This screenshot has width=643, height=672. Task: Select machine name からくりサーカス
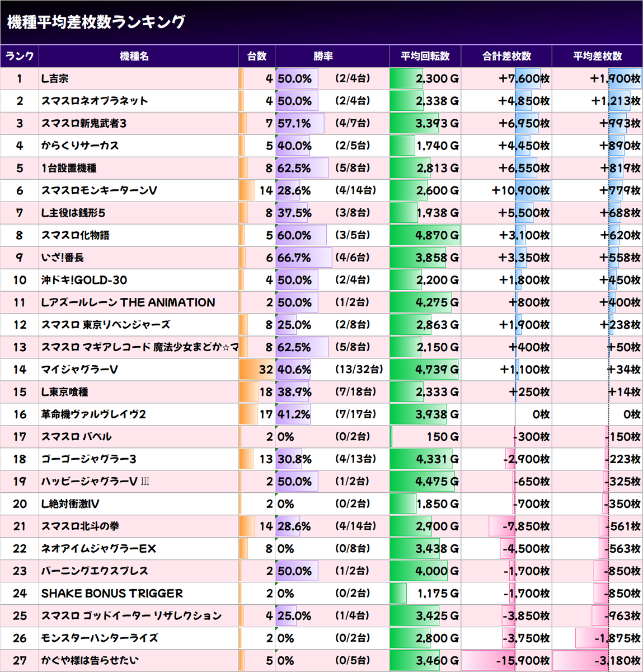tap(80, 146)
